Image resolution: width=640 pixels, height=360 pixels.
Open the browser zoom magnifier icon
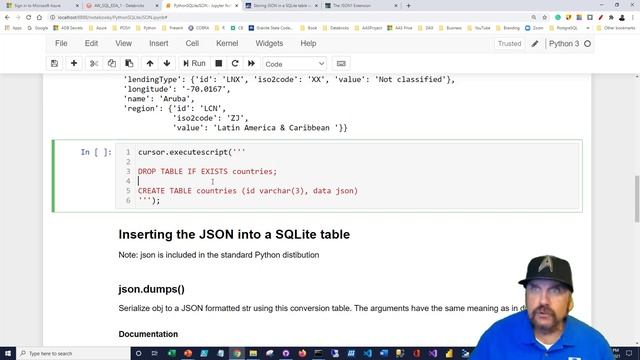point(534,18)
